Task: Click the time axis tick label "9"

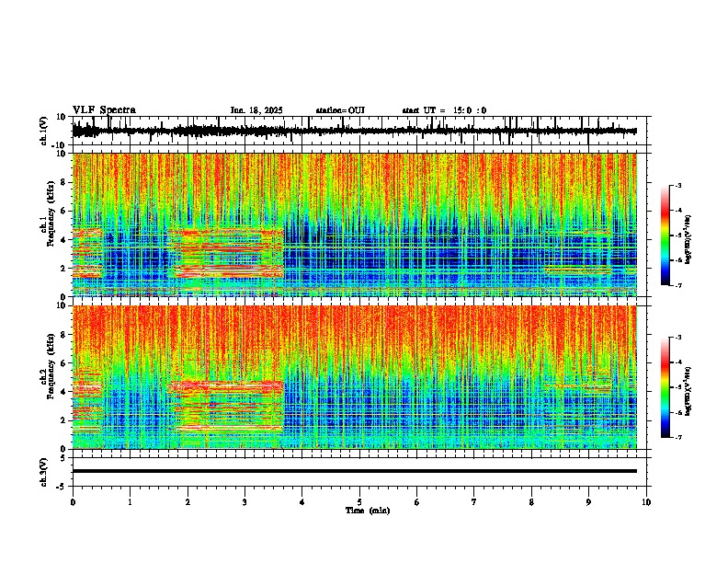Action: coord(588,502)
